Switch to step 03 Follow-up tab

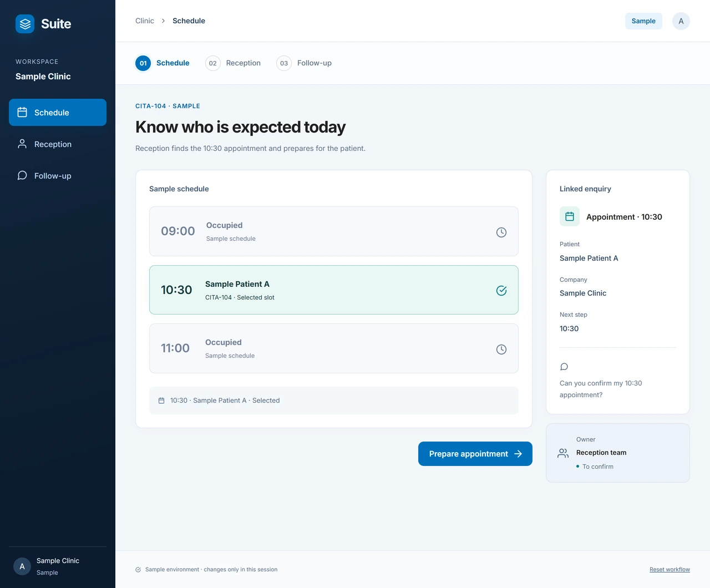[304, 63]
